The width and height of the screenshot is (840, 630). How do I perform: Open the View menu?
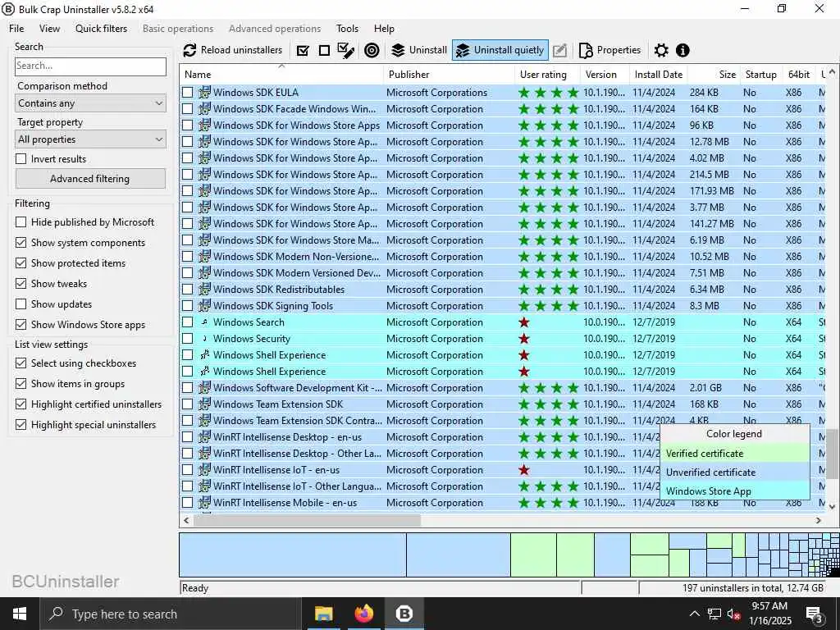(x=49, y=29)
